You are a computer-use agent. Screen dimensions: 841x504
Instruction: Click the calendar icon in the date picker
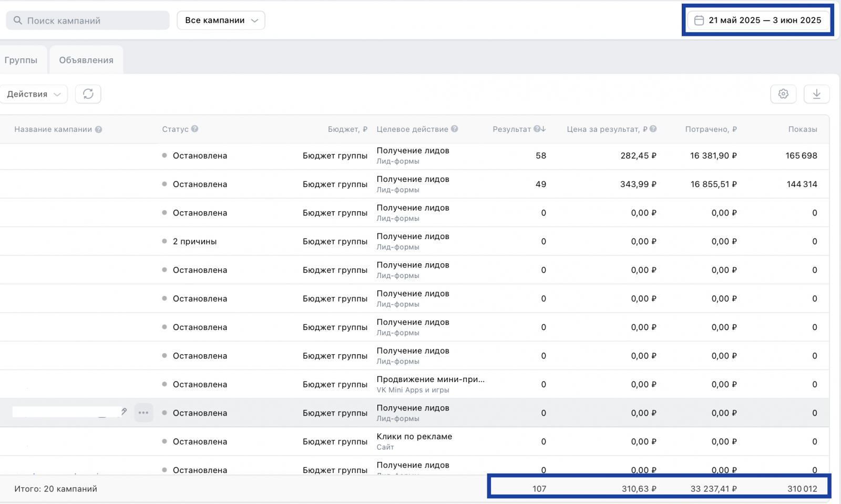point(699,20)
